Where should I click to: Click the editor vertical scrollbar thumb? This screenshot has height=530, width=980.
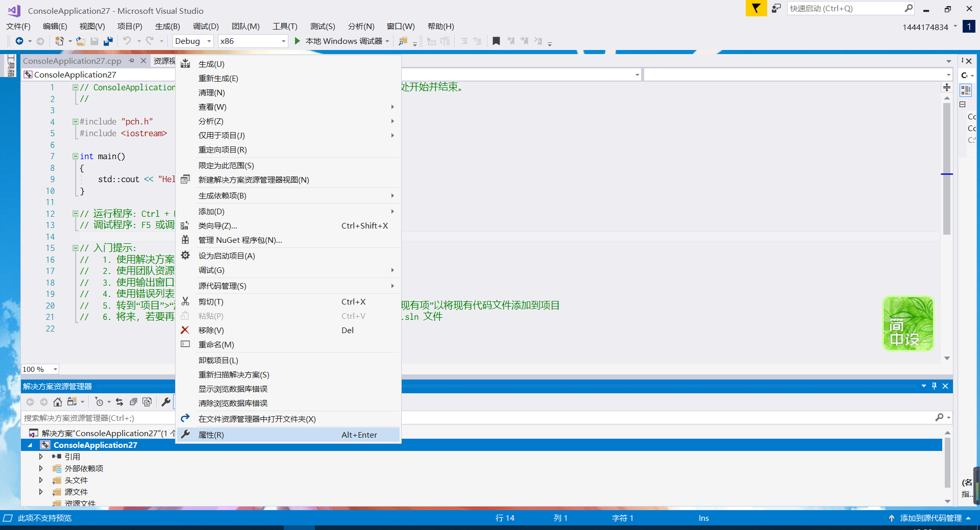point(947,168)
